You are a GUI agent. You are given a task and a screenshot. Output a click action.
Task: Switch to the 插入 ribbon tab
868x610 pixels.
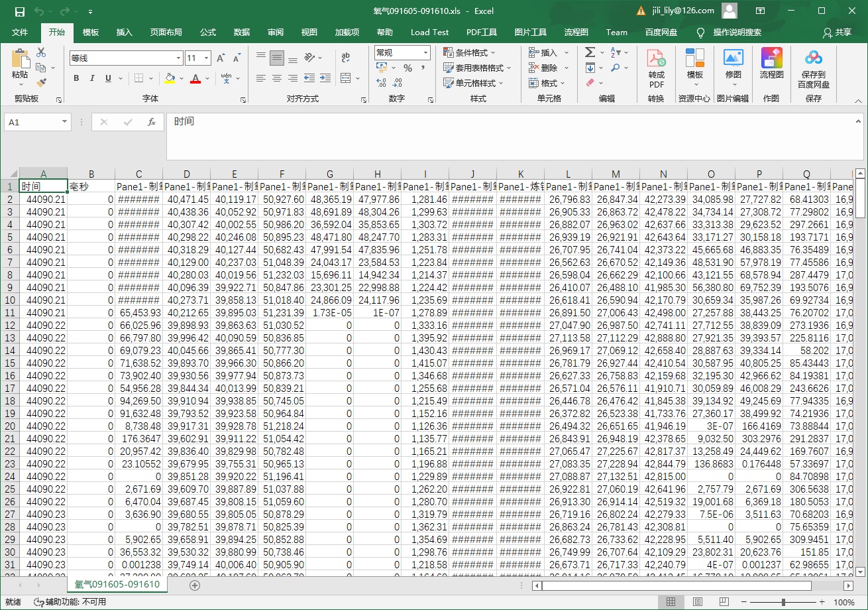[x=125, y=32]
